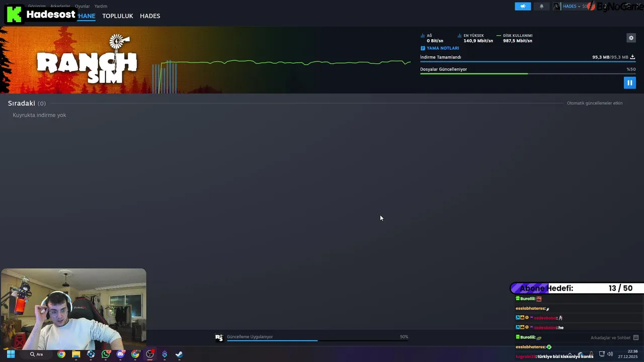Click the friends chat icon in bottom bar
Viewport: 644px width, 362px height.
636,338
